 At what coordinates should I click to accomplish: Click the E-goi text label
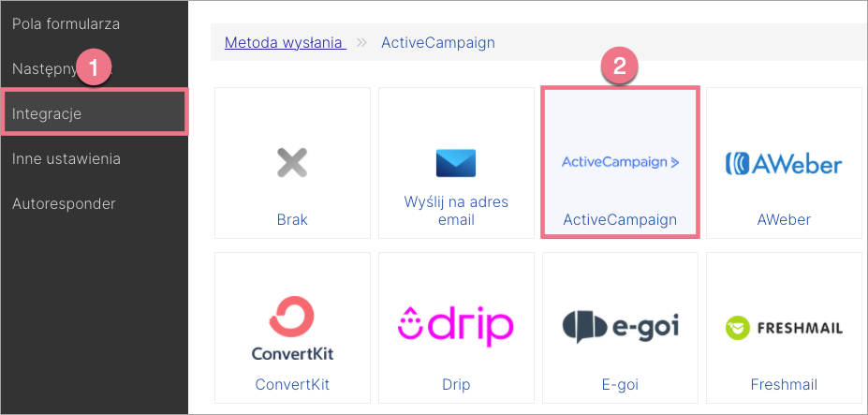click(x=620, y=384)
